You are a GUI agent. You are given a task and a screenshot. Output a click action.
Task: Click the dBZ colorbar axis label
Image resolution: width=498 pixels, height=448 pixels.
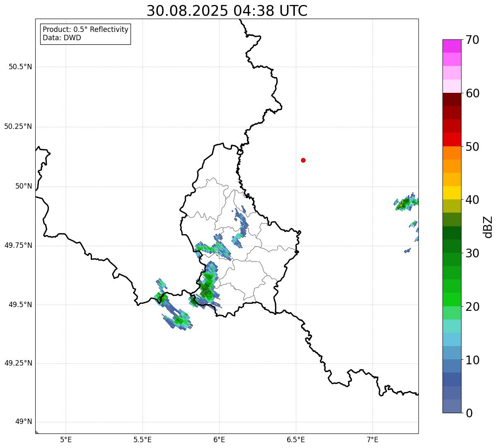point(488,227)
